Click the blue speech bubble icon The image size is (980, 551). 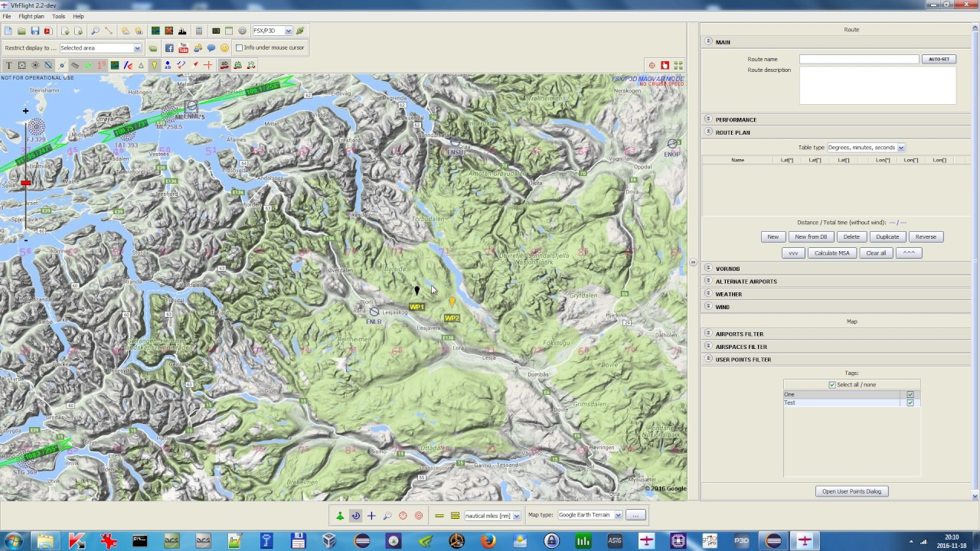(211, 47)
